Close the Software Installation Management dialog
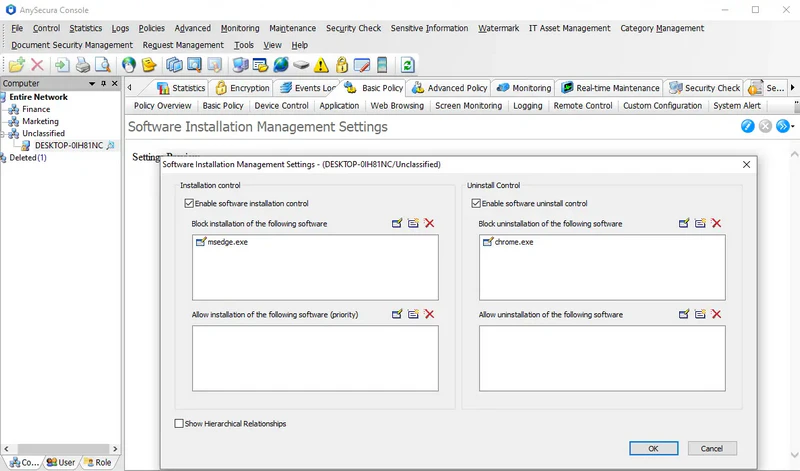800x471 pixels. pos(746,164)
